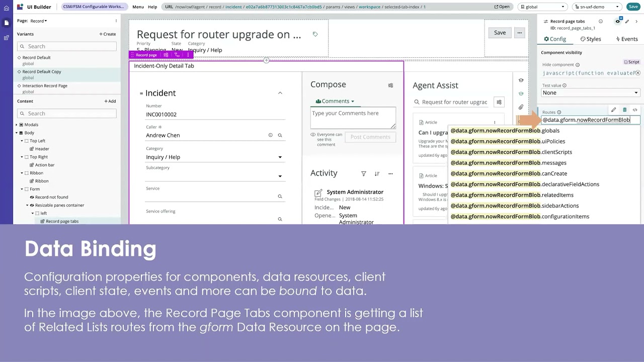The height and width of the screenshot is (362, 644).
Task: Open the first Article card options menu
Action: (x=495, y=122)
